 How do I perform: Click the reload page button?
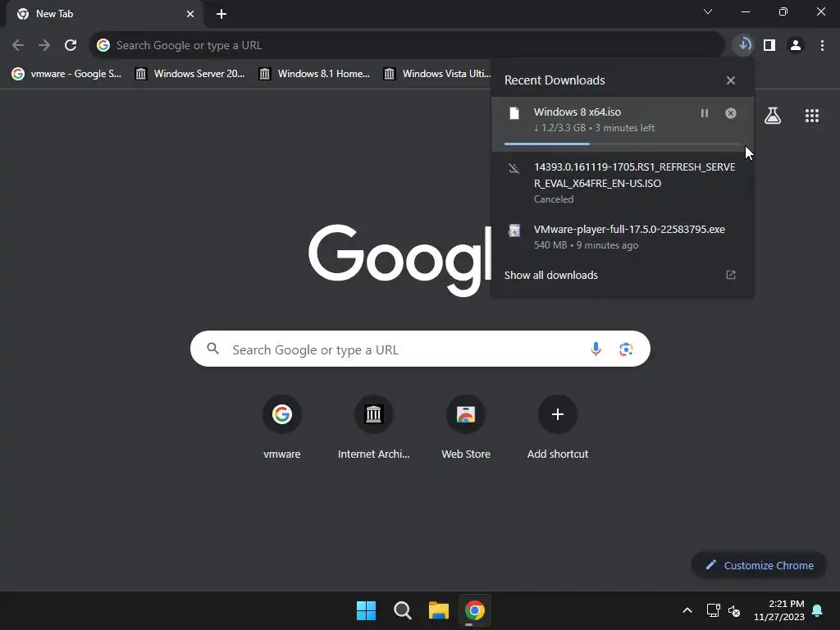pos(71,45)
